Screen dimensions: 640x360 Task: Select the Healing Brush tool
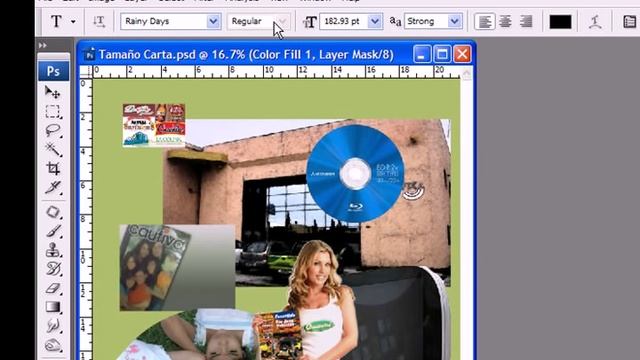[53, 212]
